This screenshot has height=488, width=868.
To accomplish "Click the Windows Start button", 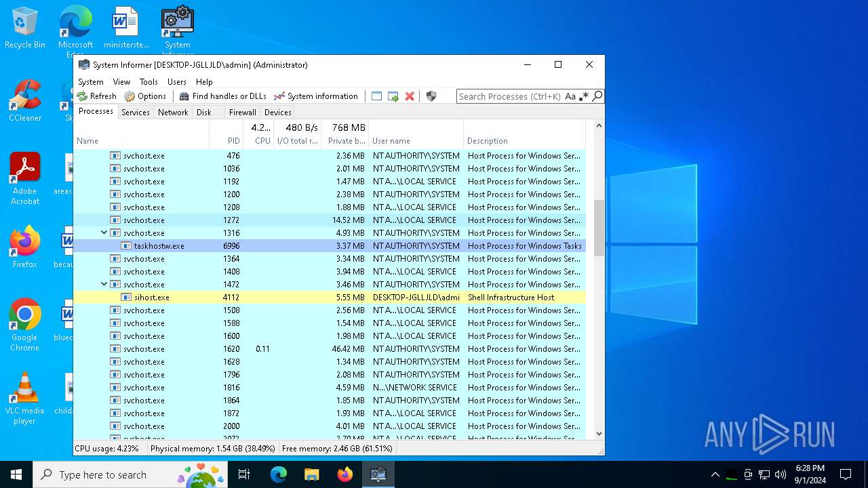I will click(16, 474).
